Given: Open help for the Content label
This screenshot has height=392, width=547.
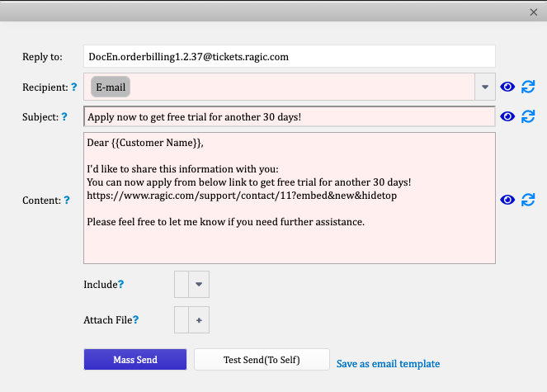Looking at the screenshot, I should coord(67,200).
